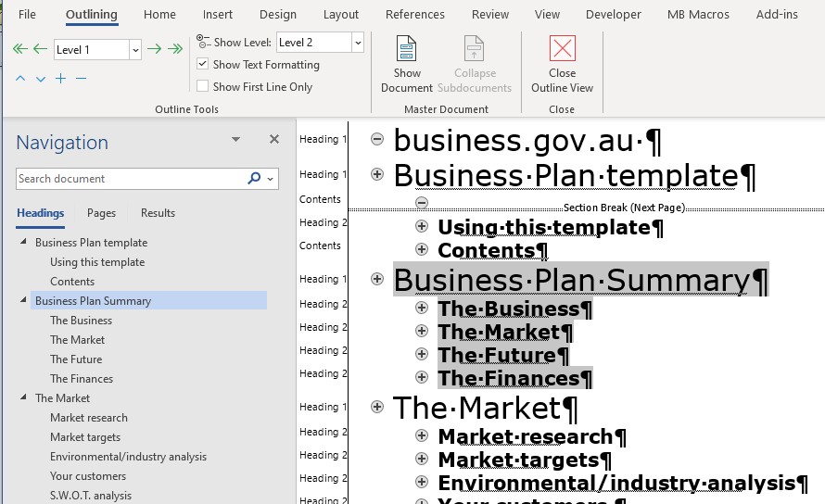Expand selected heading with plus icon
825x504 pixels.
(x=60, y=79)
